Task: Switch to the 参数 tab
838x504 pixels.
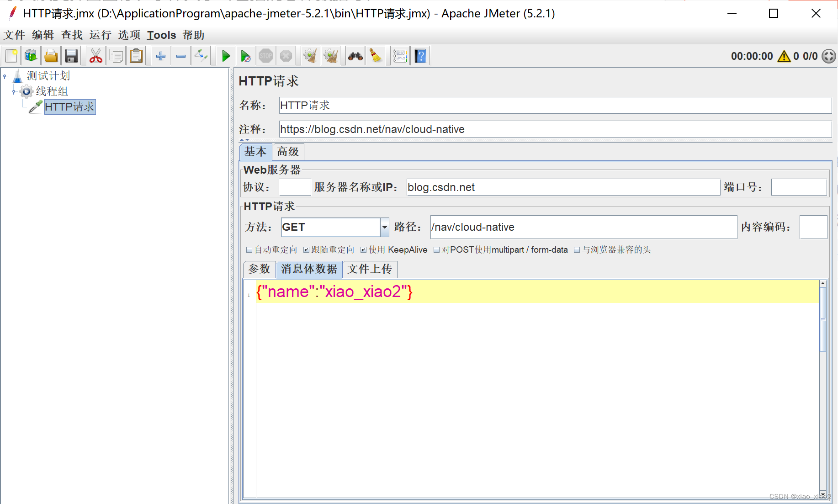Action: click(260, 269)
